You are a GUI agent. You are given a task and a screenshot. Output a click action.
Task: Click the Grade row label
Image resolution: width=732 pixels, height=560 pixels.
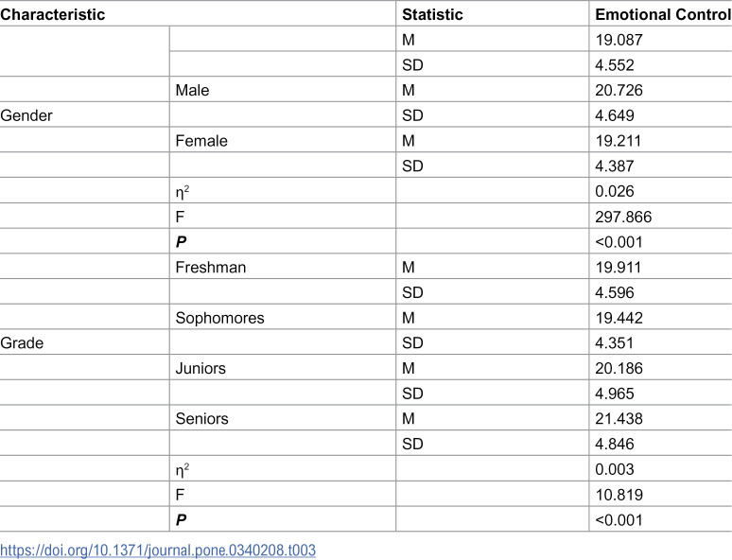click(22, 342)
